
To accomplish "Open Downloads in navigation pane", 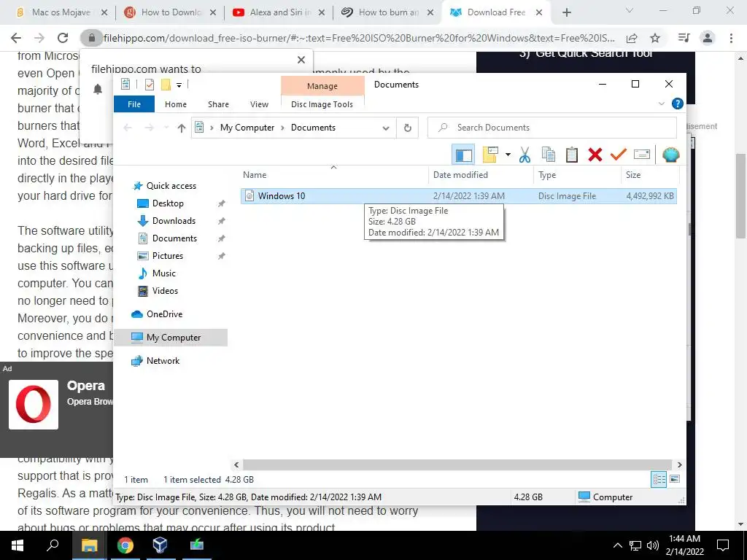I will [x=174, y=221].
